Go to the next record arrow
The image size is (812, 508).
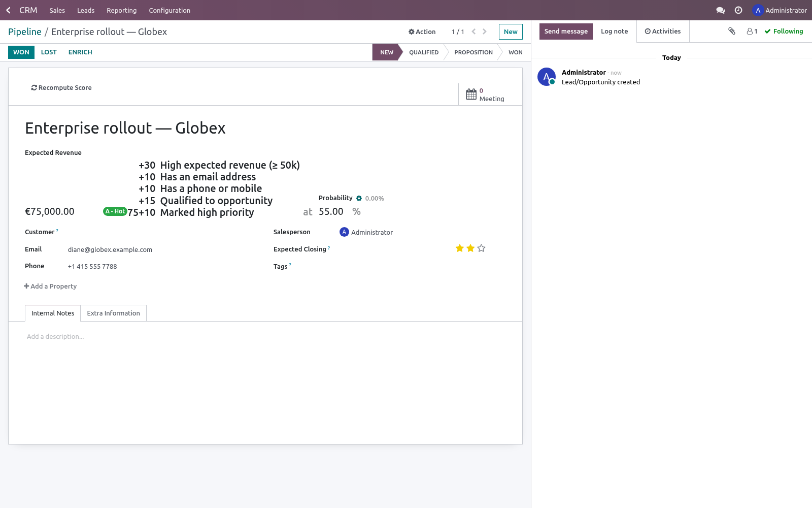[485, 31]
